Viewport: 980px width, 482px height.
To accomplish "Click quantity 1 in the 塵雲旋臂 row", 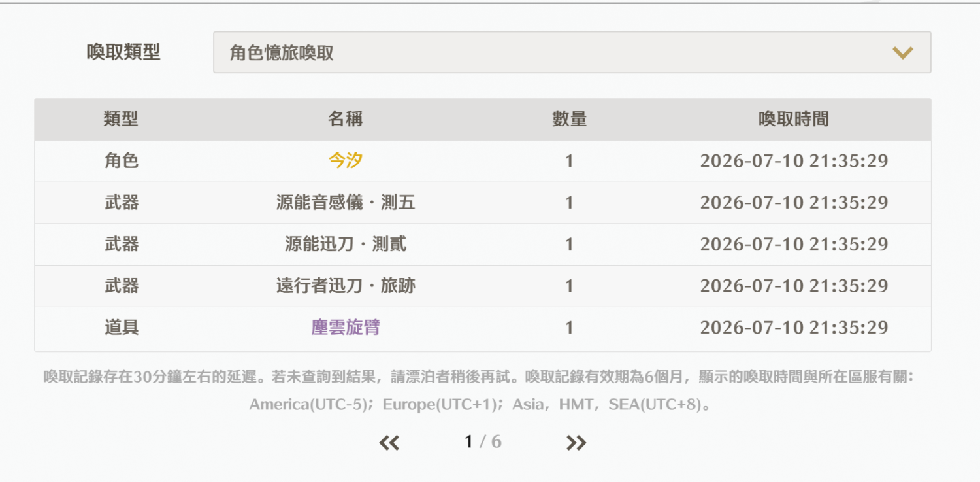I will pyautogui.click(x=569, y=328).
